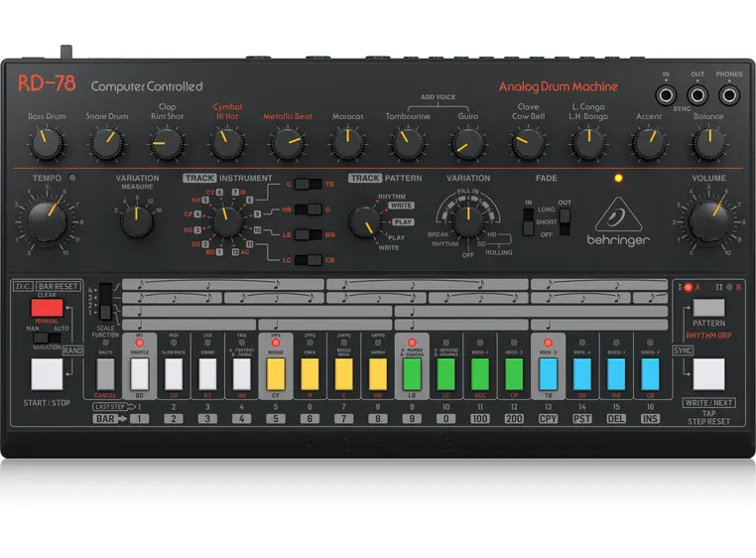The width and height of the screenshot is (756, 558).
Task: Click the pattern group II B LED
Action: (x=729, y=287)
